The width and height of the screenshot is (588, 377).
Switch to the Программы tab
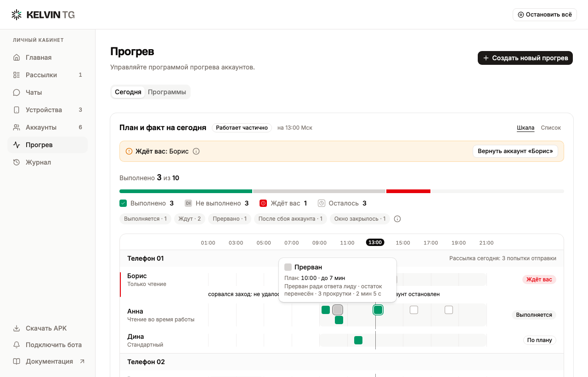167,92
